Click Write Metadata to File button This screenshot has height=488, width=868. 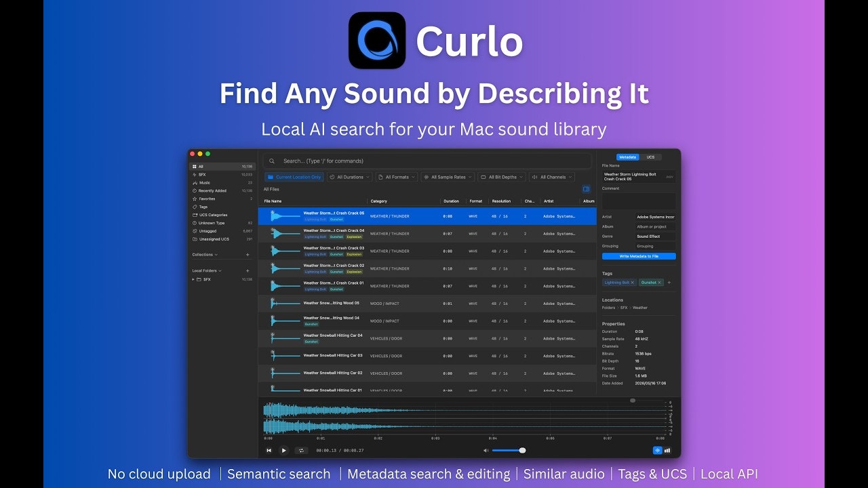tap(639, 256)
